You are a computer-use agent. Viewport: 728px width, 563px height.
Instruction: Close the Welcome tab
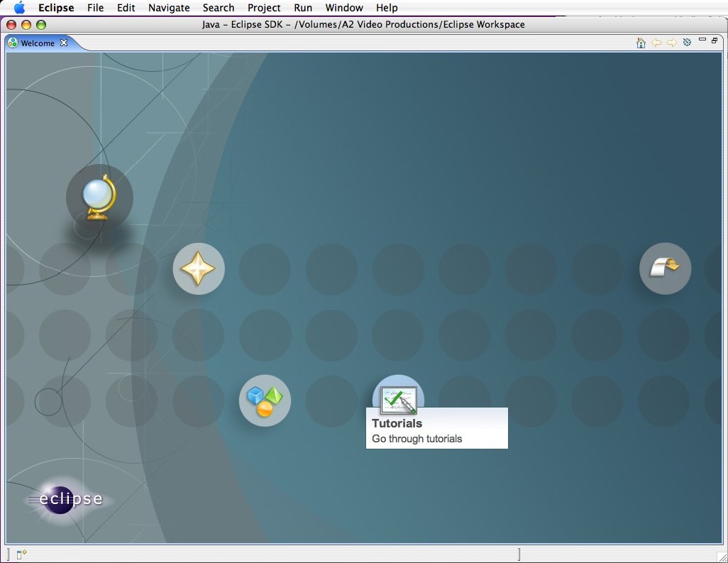coord(64,43)
